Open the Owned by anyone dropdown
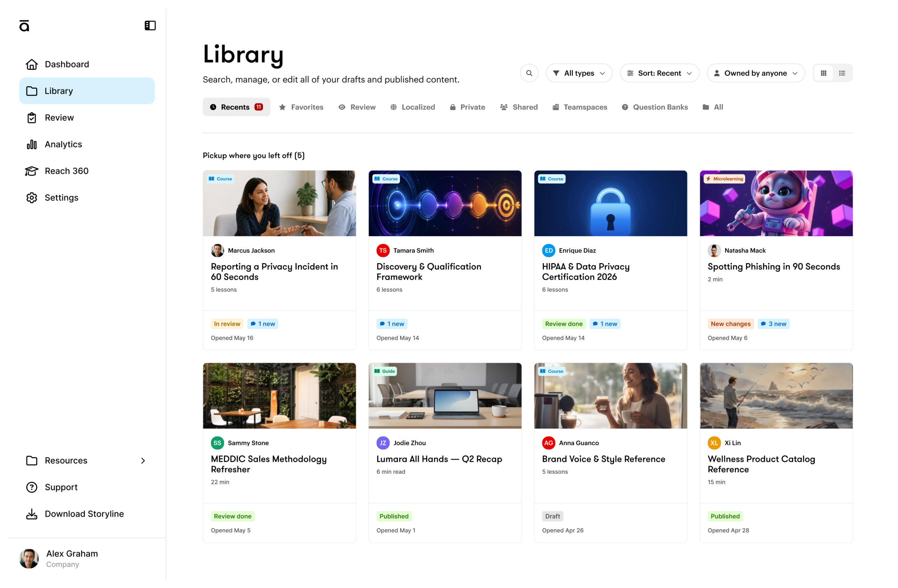 [756, 73]
